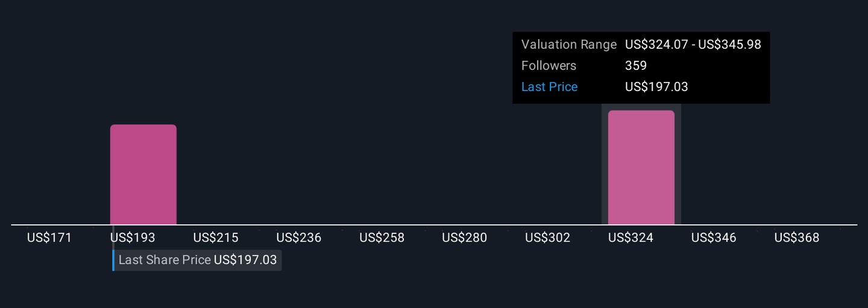Click the Valuation Range label in tooltip

(568, 45)
